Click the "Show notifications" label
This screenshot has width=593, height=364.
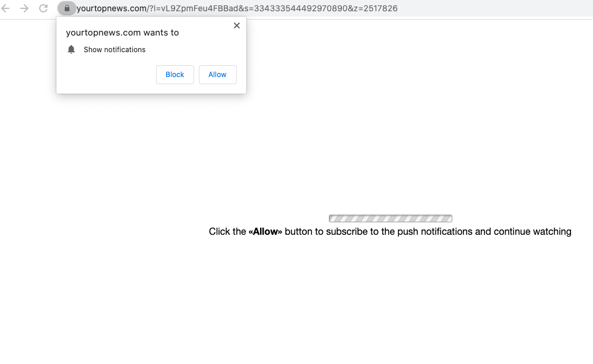click(x=114, y=49)
